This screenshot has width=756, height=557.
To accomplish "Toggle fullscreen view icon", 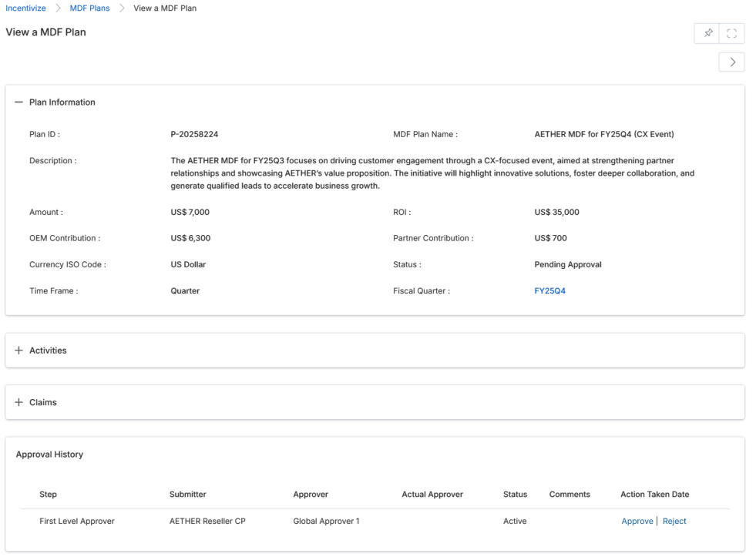I will [731, 33].
